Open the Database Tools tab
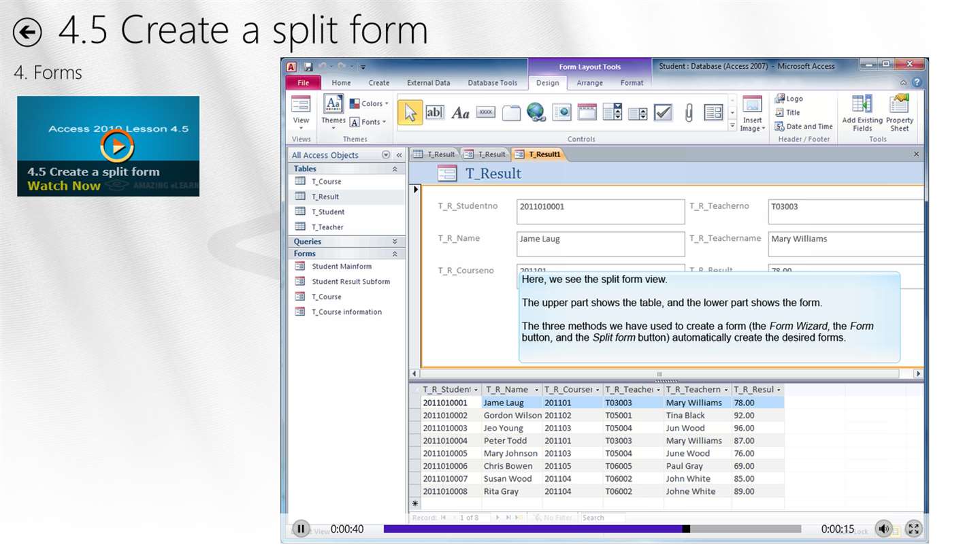The image size is (980, 551). tap(493, 83)
